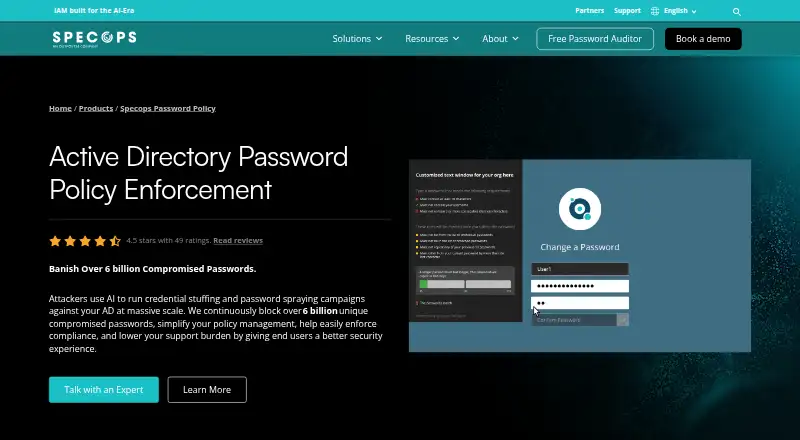
Task: Expand the Solutions menu
Action: point(357,39)
